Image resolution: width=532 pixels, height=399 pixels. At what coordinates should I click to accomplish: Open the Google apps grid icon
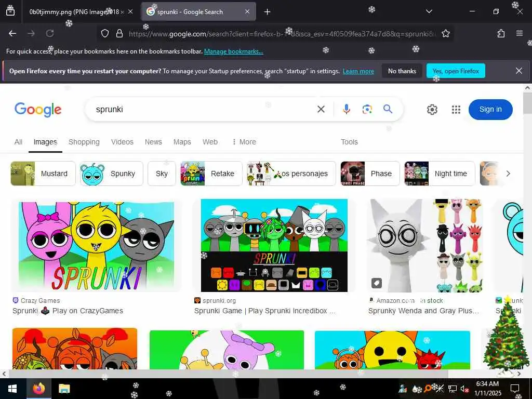tap(456, 110)
